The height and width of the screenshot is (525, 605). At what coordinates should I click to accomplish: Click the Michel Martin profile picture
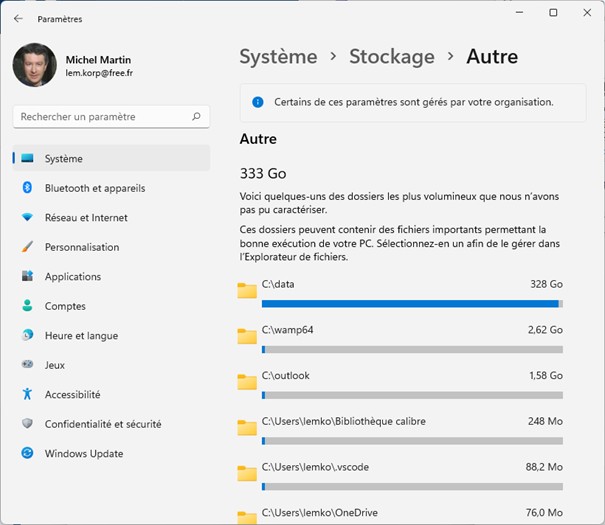(34, 65)
